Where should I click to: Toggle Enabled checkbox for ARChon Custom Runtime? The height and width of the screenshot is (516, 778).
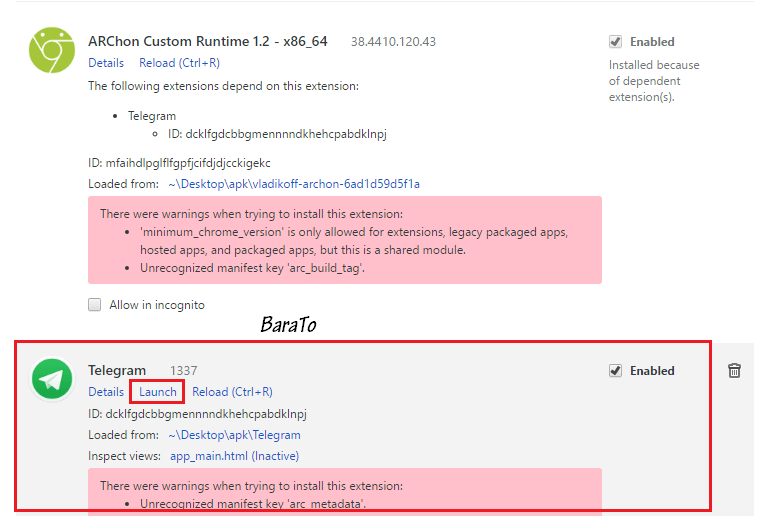click(615, 42)
